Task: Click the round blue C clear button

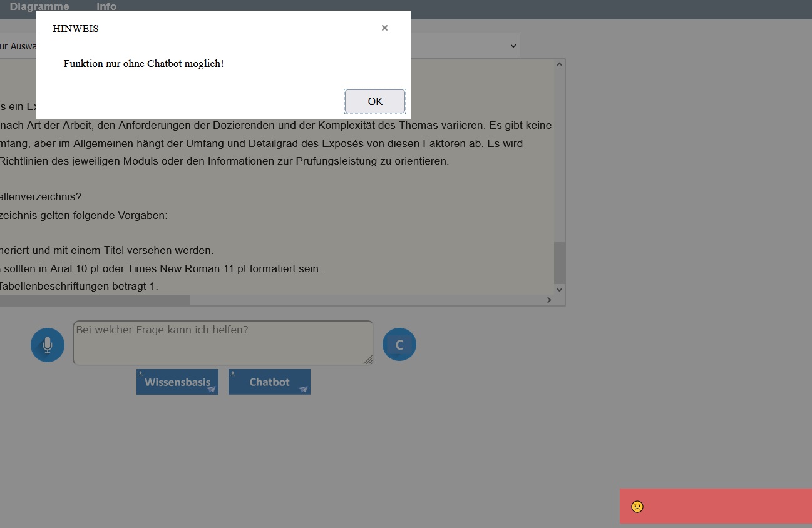Action: tap(399, 345)
